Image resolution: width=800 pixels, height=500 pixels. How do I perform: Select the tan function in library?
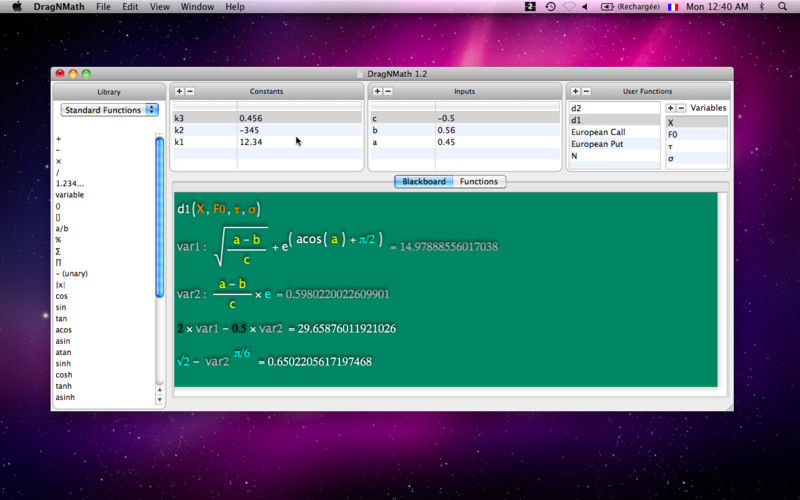61,318
